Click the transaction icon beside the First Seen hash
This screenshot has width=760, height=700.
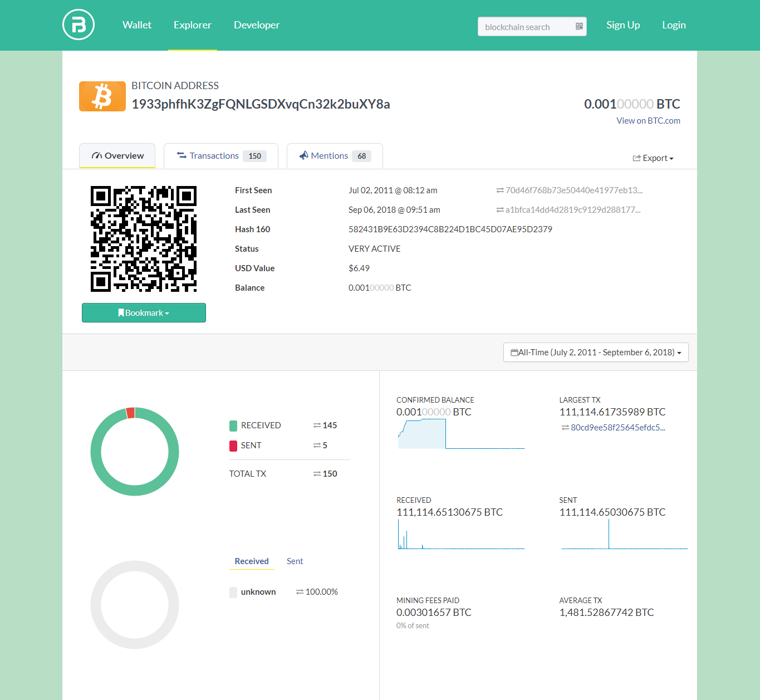[x=500, y=190]
